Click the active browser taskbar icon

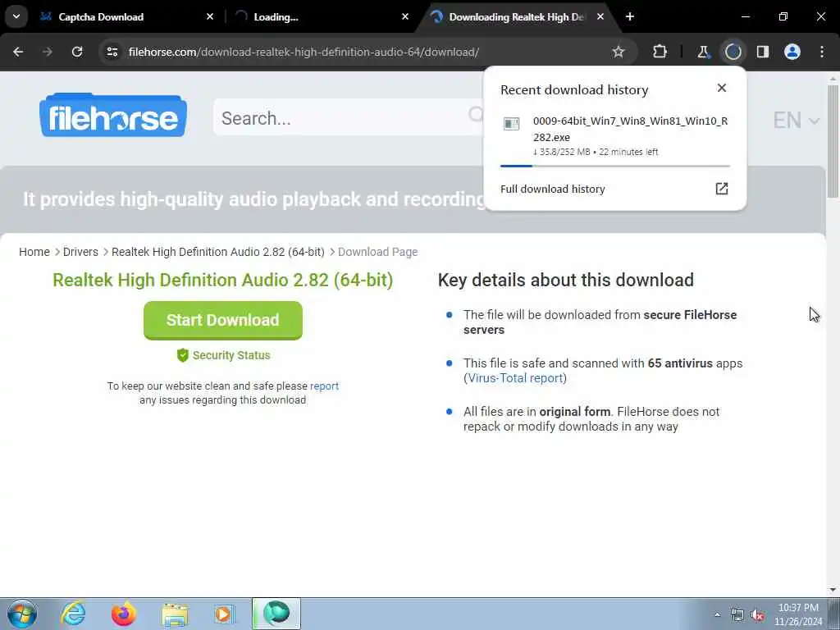[x=276, y=614]
